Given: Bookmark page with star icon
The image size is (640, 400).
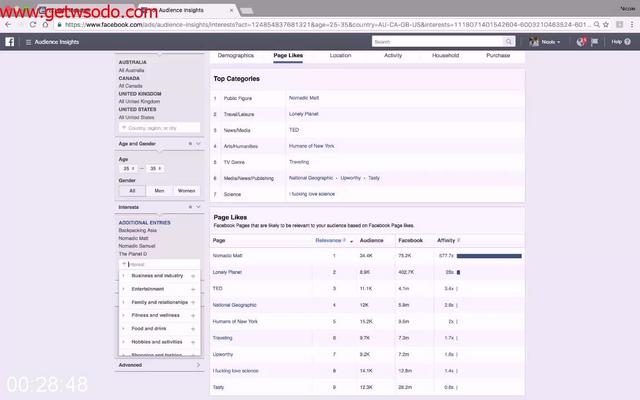Looking at the screenshot, I should click(x=606, y=24).
